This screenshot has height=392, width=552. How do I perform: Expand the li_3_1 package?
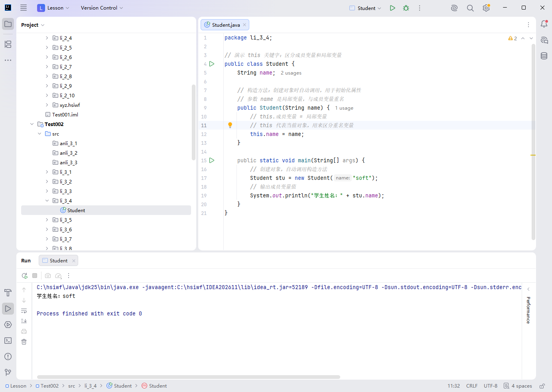pyautogui.click(x=47, y=172)
